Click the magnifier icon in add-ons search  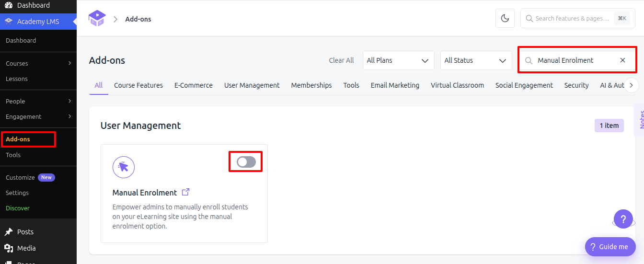tap(529, 60)
